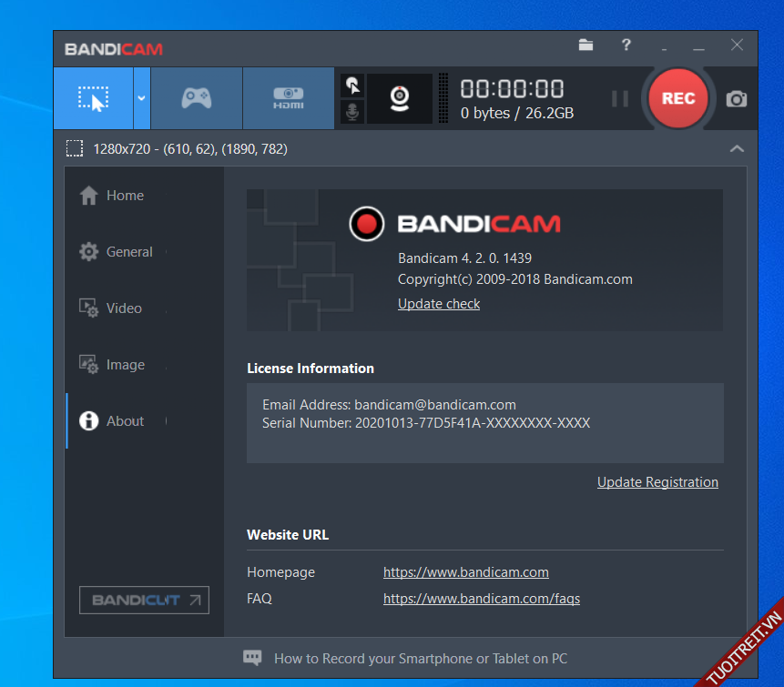Switch to the Video settings tab
The width and height of the screenshot is (784, 687).
[124, 308]
